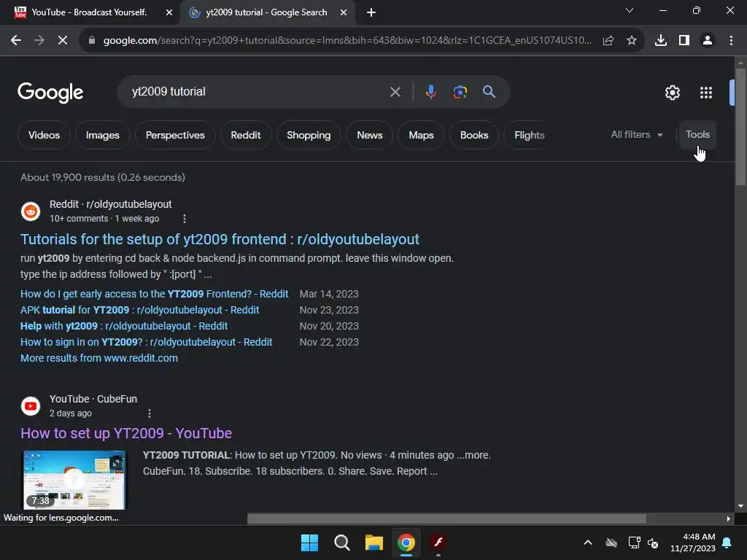Click the 7:38 video thumbnail
This screenshot has width=747, height=560.
(74, 480)
